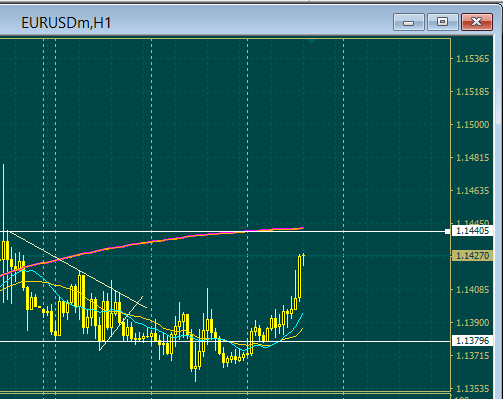Select the 1.13796 horizontal line price tag
This screenshot has height=399, width=503.
tap(472, 341)
